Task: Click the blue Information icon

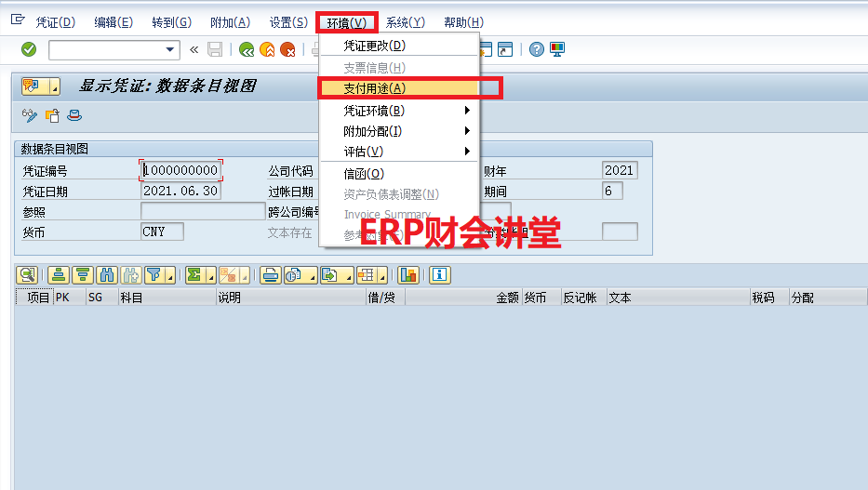Action: point(439,274)
